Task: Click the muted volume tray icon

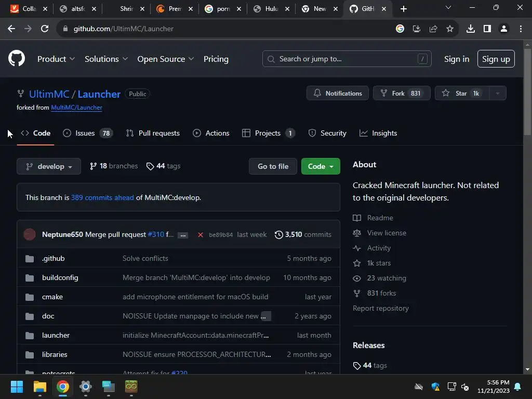Action: pos(465,387)
